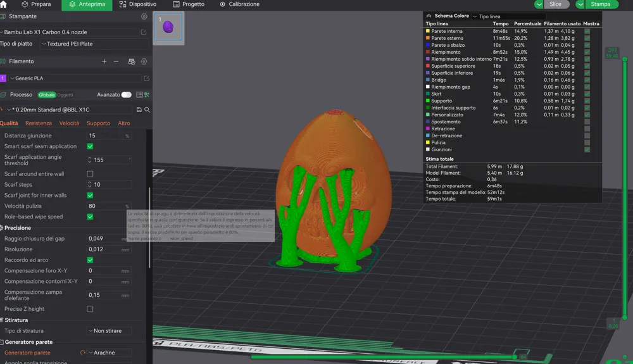Add a filament with the plus icon

coord(104,61)
